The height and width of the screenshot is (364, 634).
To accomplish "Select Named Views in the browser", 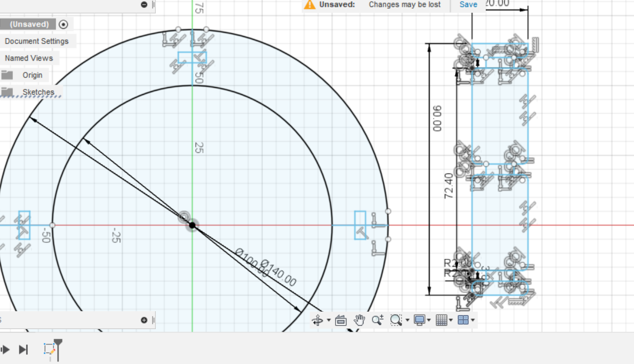I will 29,58.
